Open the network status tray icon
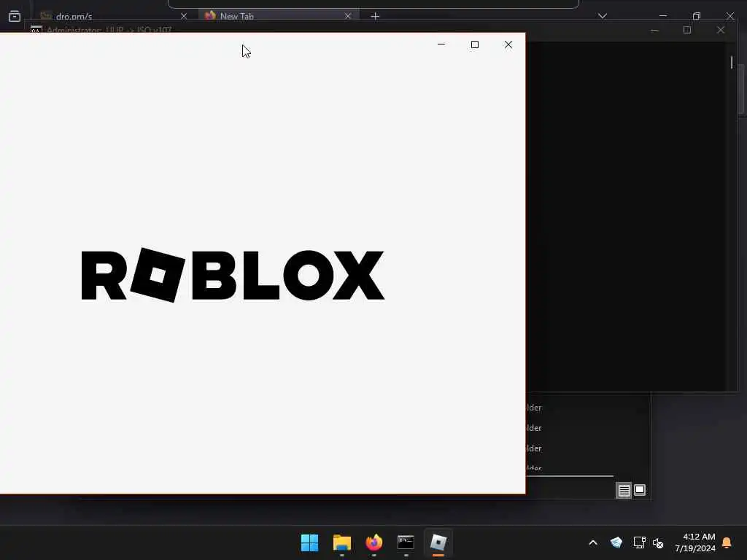The height and width of the screenshot is (560, 747). 639,542
